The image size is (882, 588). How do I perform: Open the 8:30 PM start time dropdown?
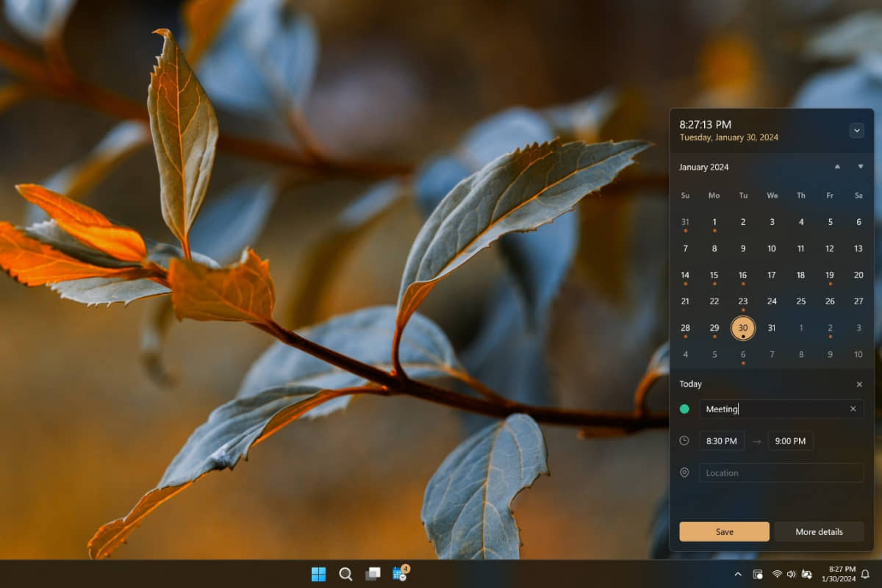[x=721, y=441]
